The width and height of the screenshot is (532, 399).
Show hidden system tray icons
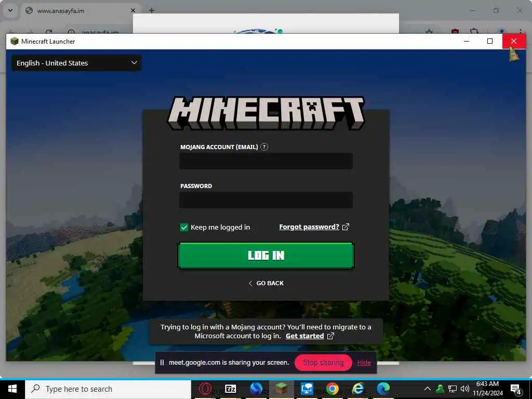428,389
